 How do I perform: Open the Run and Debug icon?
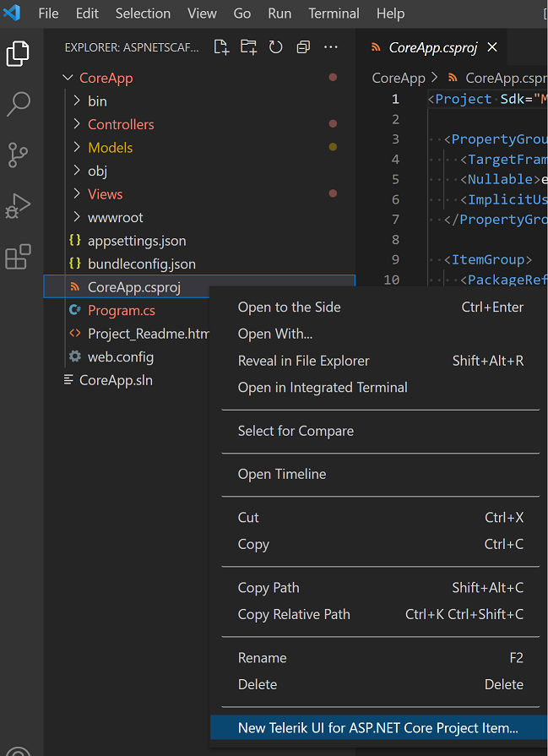coord(18,206)
